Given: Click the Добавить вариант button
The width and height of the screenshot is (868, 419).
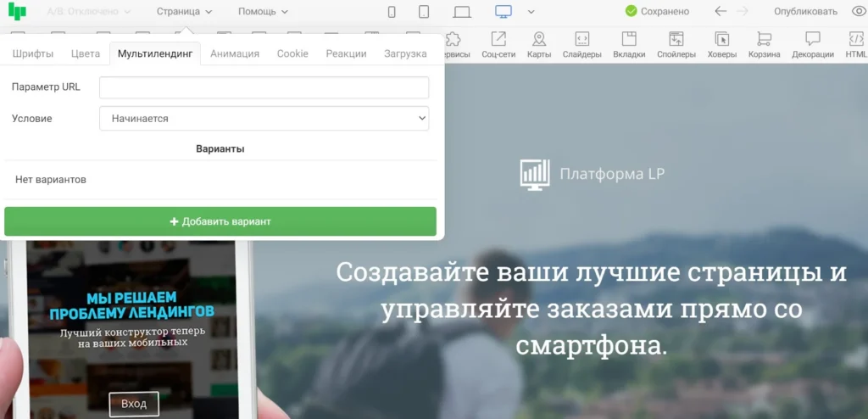Looking at the screenshot, I should pos(220,221).
